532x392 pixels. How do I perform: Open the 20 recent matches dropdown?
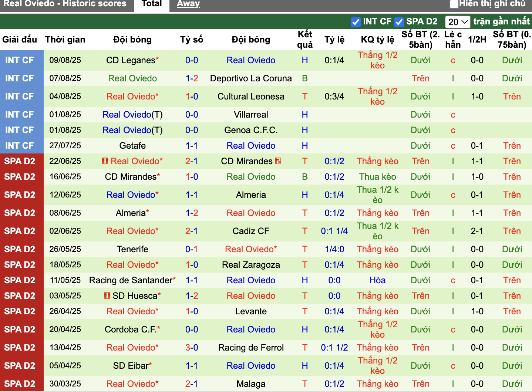point(458,22)
